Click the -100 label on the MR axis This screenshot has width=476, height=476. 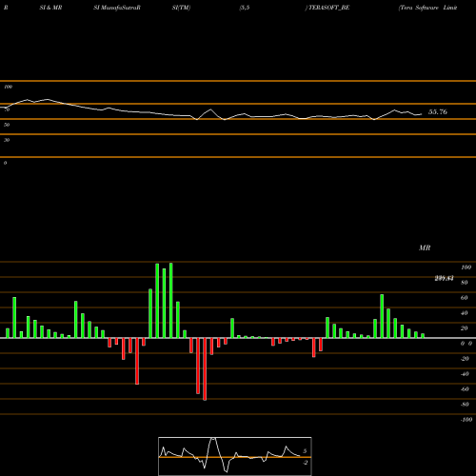point(466,420)
